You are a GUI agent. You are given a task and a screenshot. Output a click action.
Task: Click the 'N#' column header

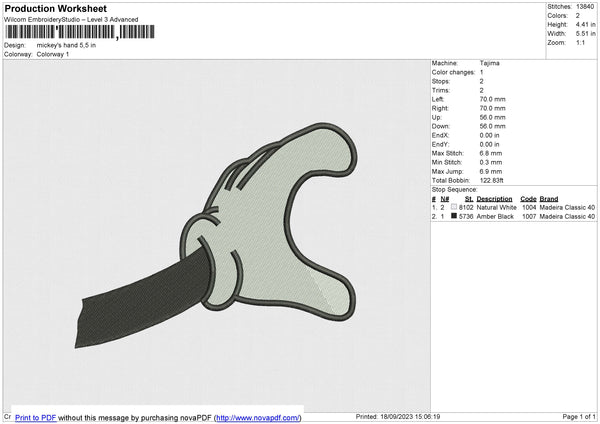click(445, 199)
